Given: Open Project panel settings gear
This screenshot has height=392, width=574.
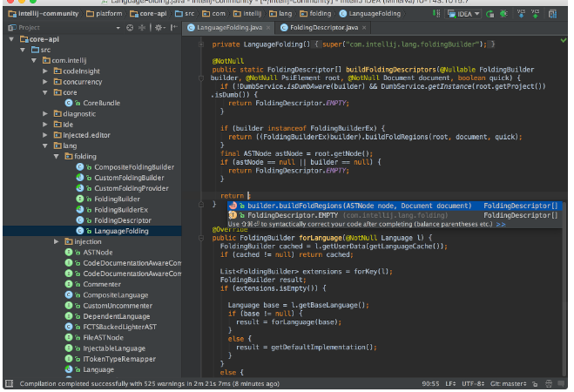Looking at the screenshot, I should 159,28.
